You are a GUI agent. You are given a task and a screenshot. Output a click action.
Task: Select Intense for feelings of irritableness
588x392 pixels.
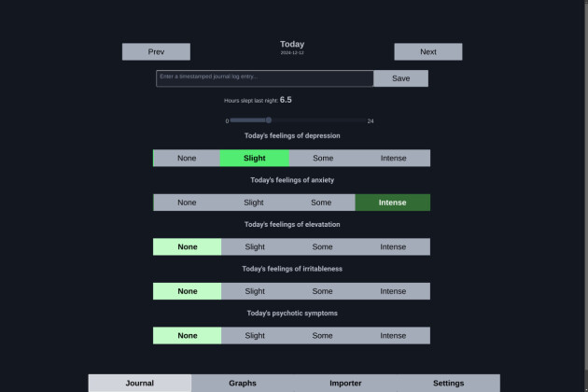tap(393, 291)
